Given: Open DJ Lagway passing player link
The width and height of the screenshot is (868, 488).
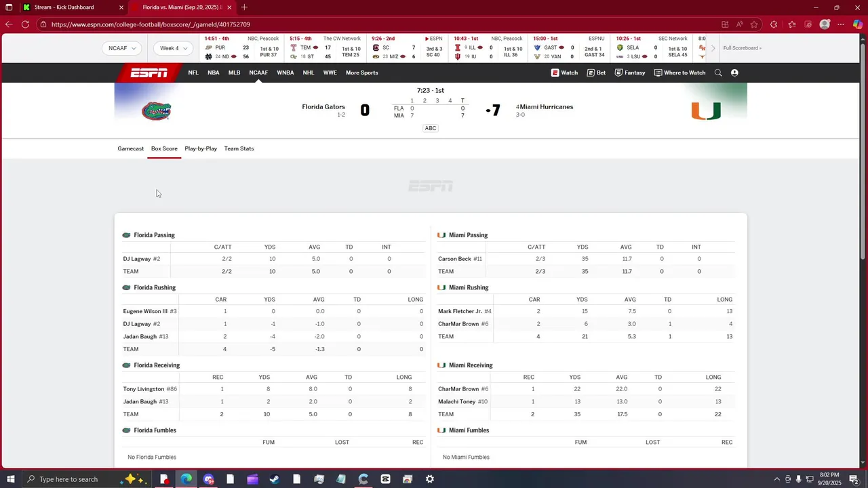Looking at the screenshot, I should (x=137, y=259).
